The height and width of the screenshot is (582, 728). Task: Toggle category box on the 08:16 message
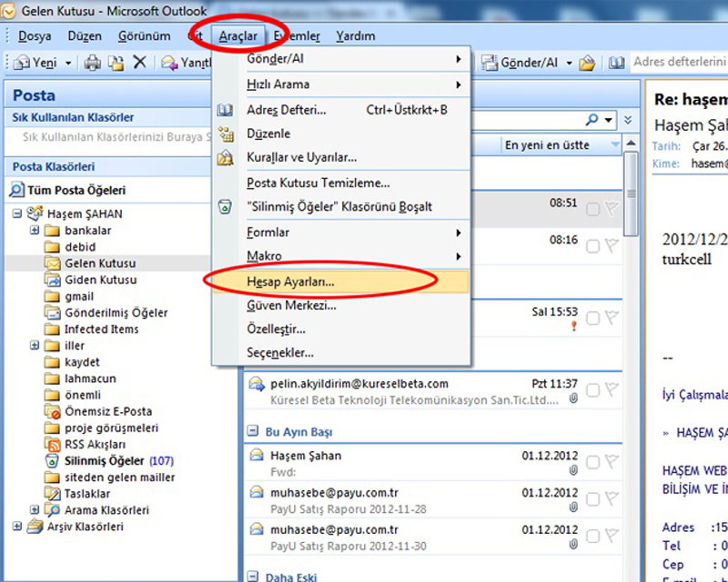(x=592, y=246)
